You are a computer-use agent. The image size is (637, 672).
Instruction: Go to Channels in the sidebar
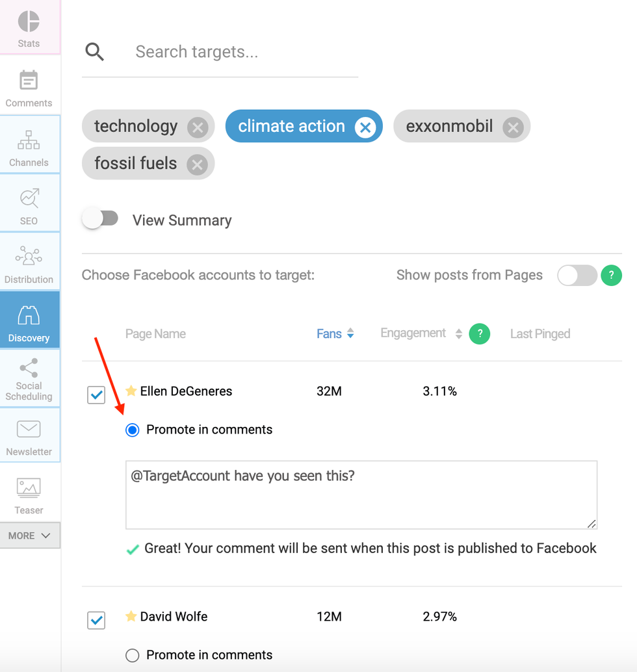[29, 147]
